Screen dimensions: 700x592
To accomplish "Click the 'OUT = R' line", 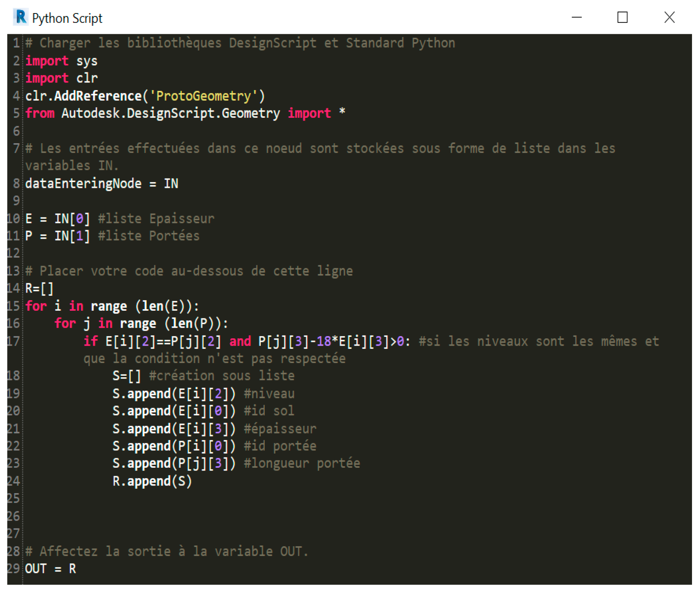I will pyautogui.click(x=50, y=569).
